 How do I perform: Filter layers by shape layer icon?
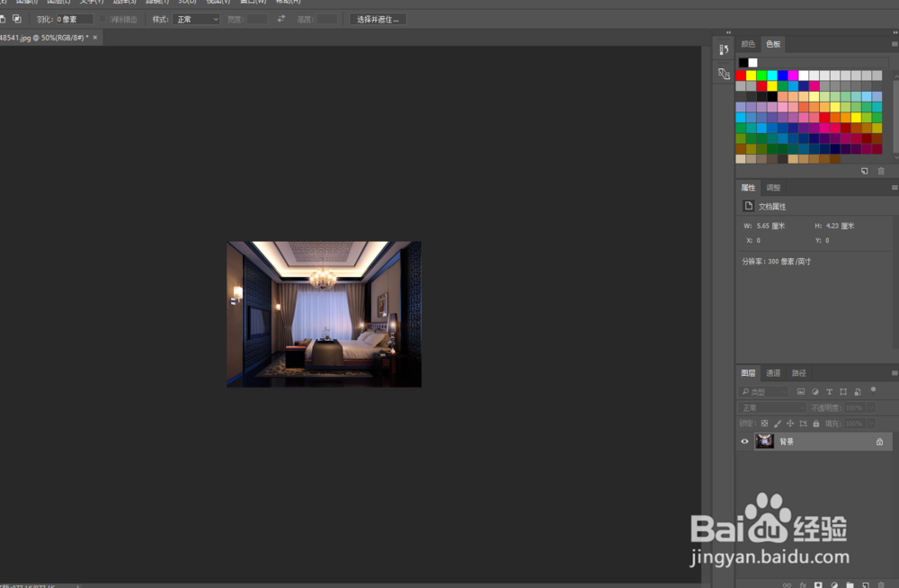tap(843, 392)
